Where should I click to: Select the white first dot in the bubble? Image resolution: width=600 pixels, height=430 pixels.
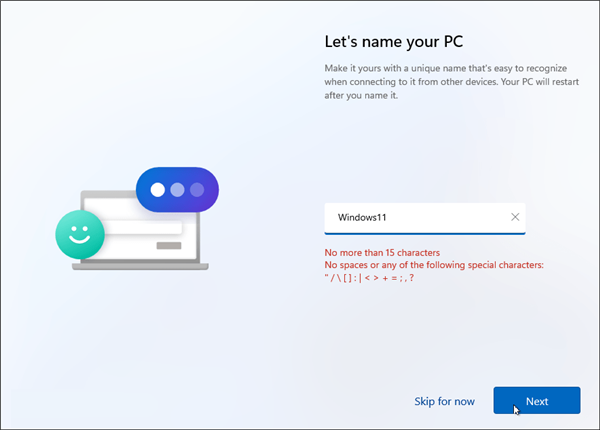pos(156,190)
